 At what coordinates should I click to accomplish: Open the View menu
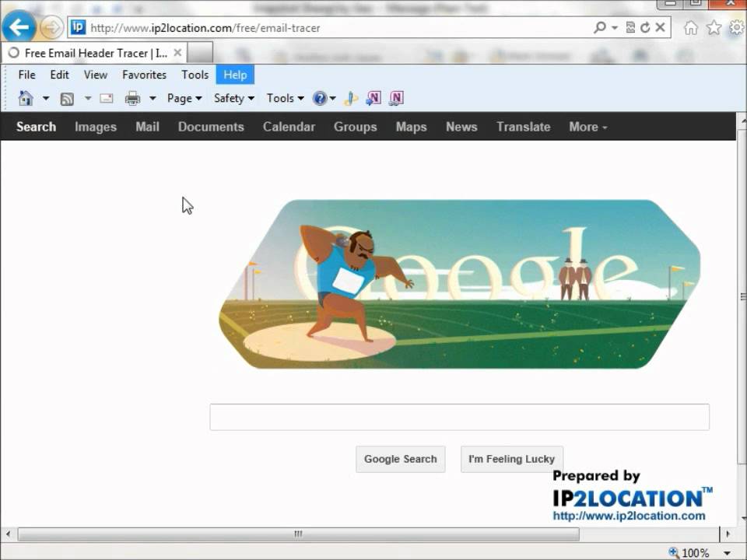point(95,75)
